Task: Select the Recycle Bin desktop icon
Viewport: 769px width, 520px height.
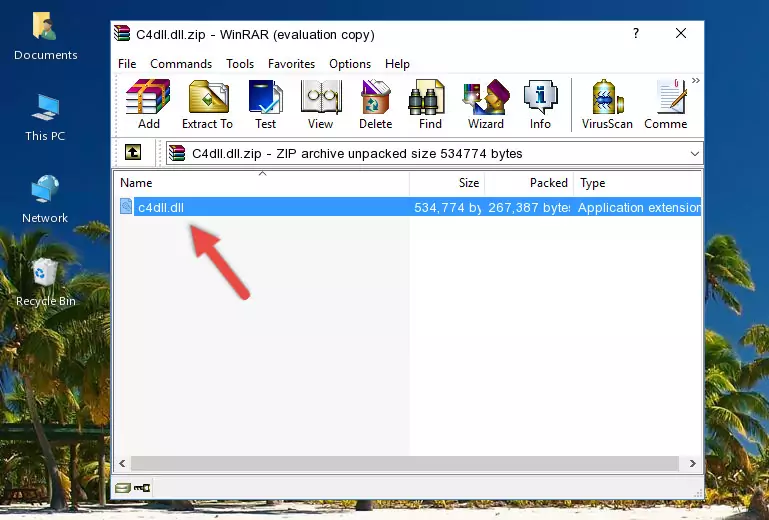Action: coord(46,283)
